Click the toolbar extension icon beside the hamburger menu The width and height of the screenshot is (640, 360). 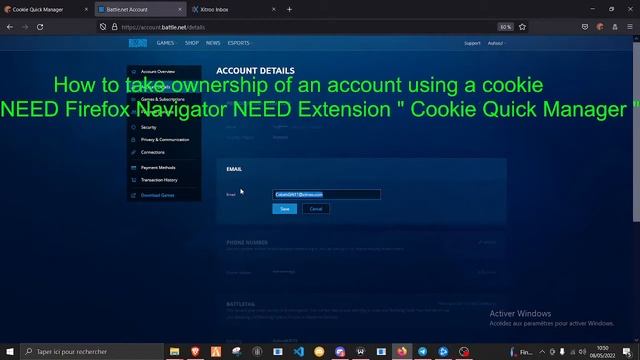(x=615, y=27)
